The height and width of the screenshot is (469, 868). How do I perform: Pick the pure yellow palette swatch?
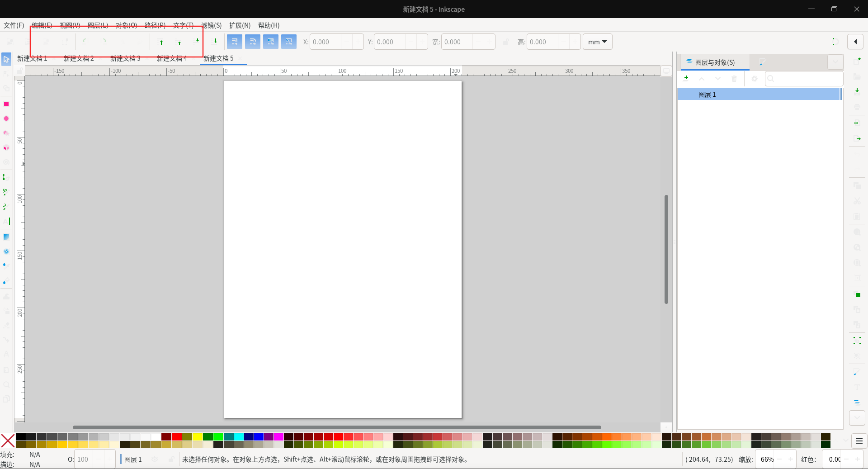pyautogui.click(x=197, y=437)
